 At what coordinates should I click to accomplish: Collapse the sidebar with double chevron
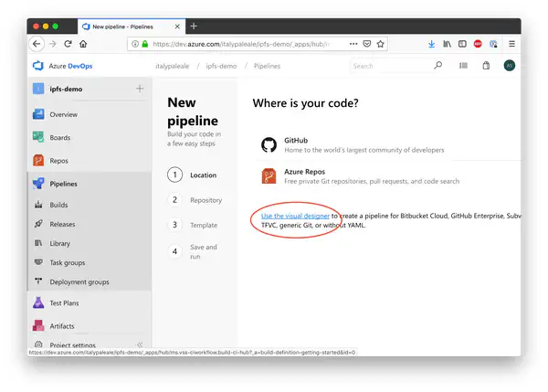pos(140,344)
